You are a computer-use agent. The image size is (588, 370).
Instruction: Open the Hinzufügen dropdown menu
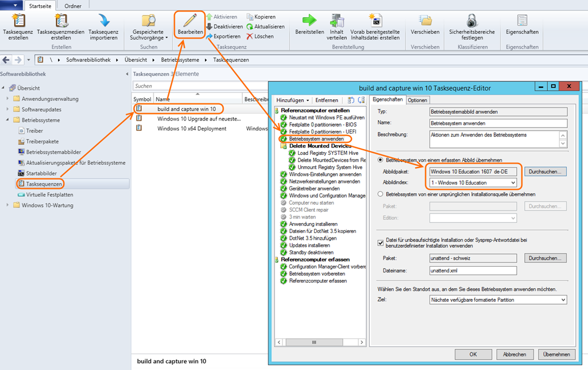coord(293,100)
